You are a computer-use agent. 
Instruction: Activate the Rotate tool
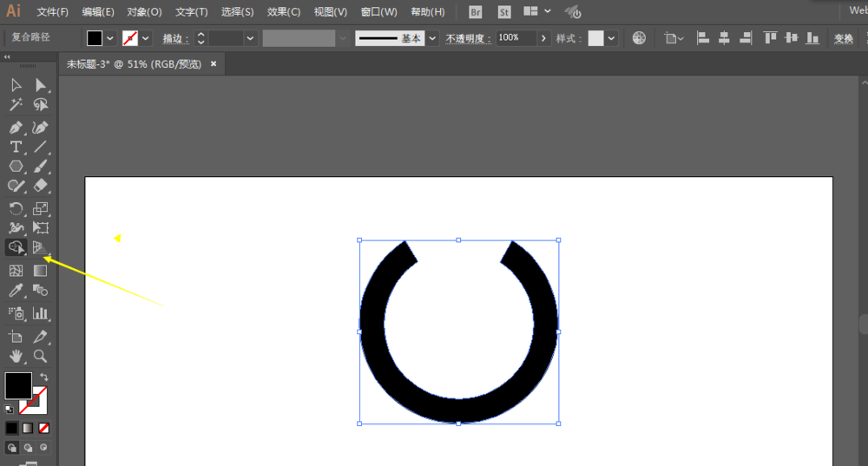pyautogui.click(x=16, y=208)
